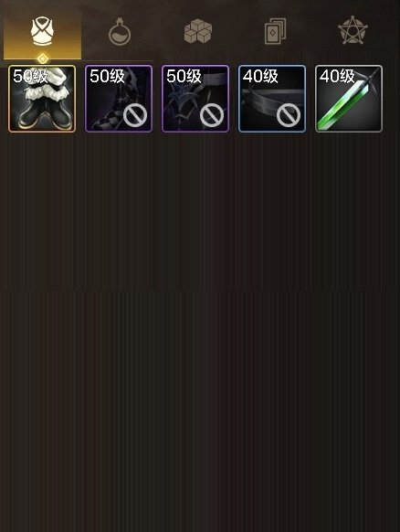The height and width of the screenshot is (532, 400).
Task: Click the 50级 label on the second purple slot
Action: click(x=184, y=77)
